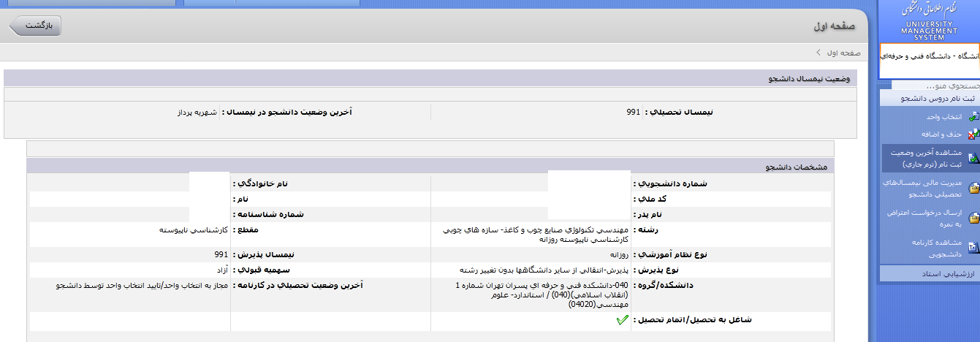
Task: Click the شماره دانشجویی label
Action: [671, 184]
